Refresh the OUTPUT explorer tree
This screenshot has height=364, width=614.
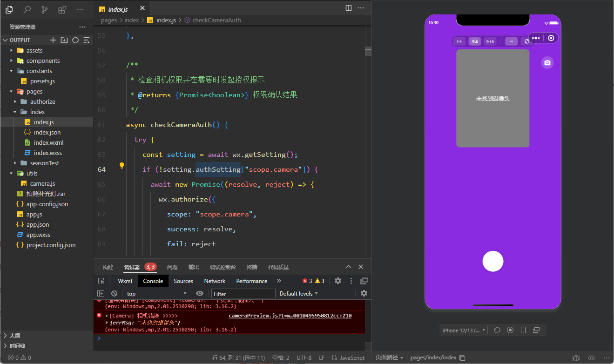[75, 40]
